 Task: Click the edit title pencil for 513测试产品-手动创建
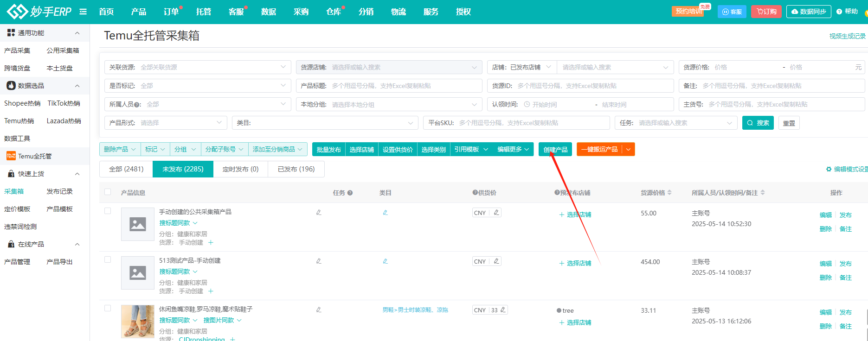(x=319, y=261)
